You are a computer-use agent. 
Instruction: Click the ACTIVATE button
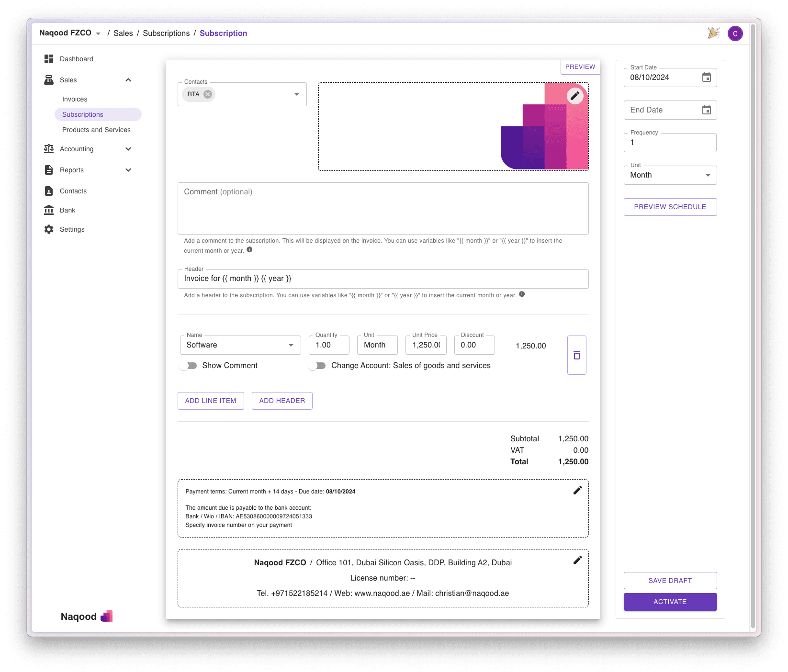670,602
